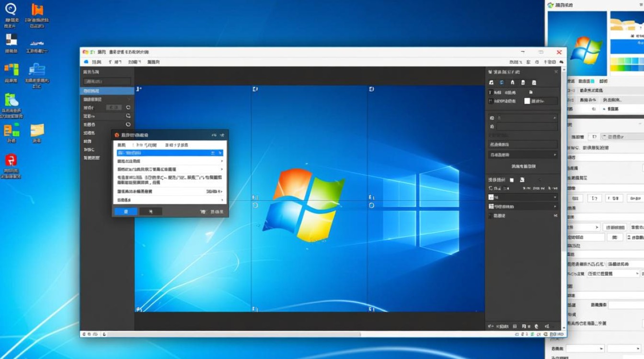Open the orange desktop icon in top row
Screen dimensions: 644x359
[37, 10]
